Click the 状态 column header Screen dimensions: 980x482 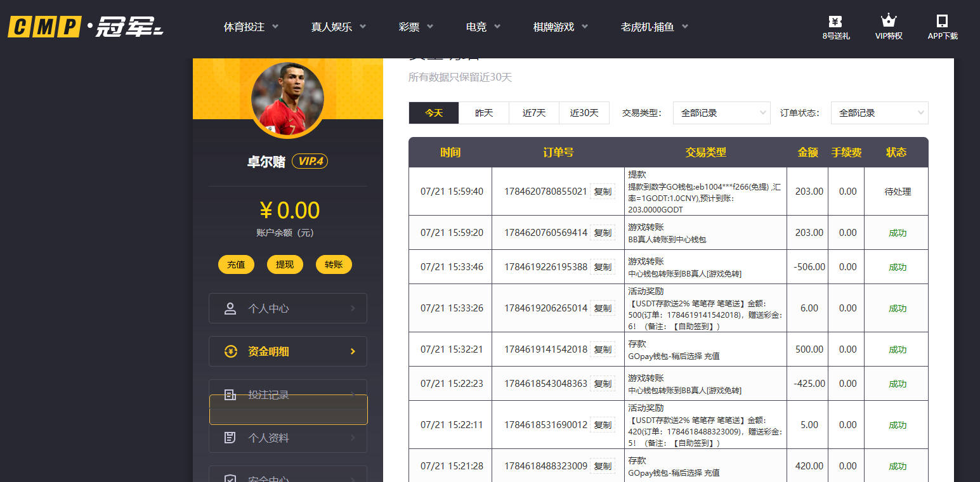[896, 152]
